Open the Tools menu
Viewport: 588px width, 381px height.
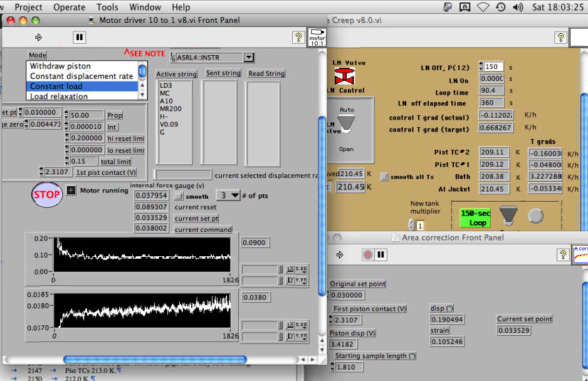click(x=107, y=8)
